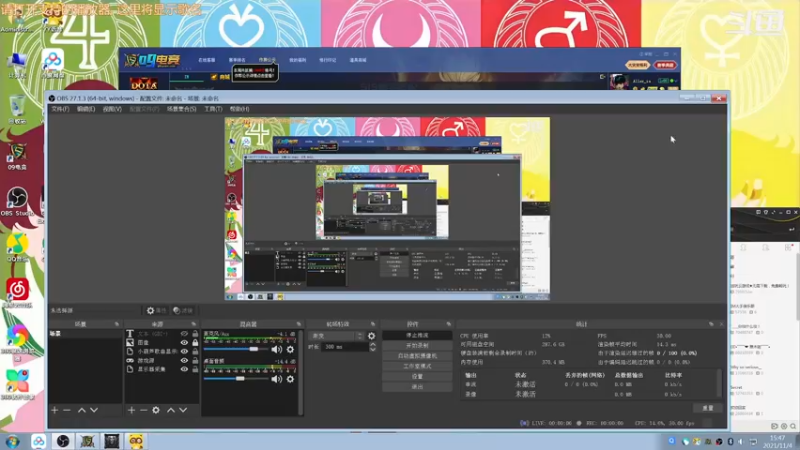
Task: Move the scene down in Scenes panel
Action: 94,410
